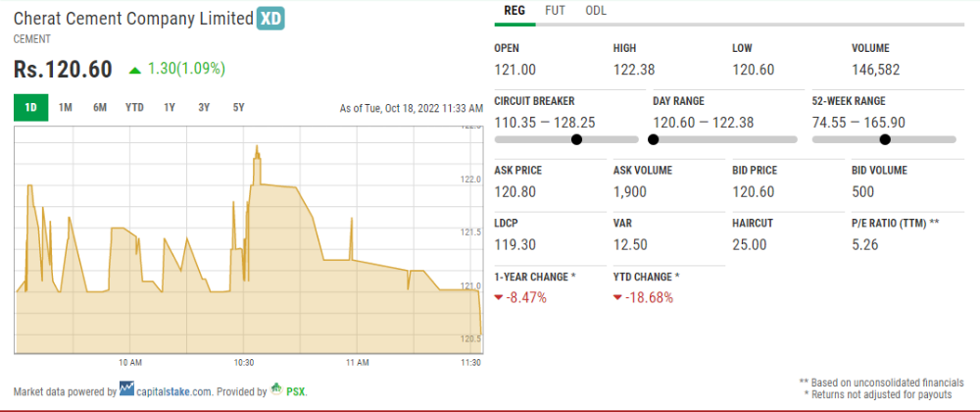
Task: Click the LOW value 120.60
Action: 753,70
